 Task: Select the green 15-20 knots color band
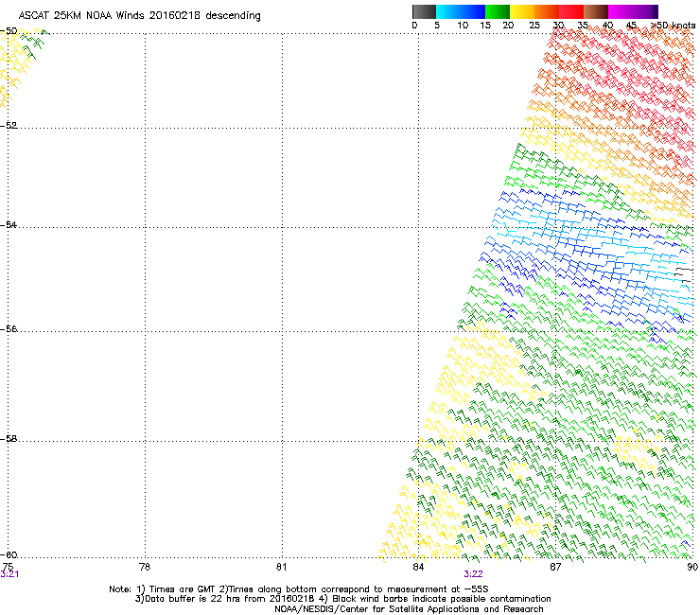498,11
